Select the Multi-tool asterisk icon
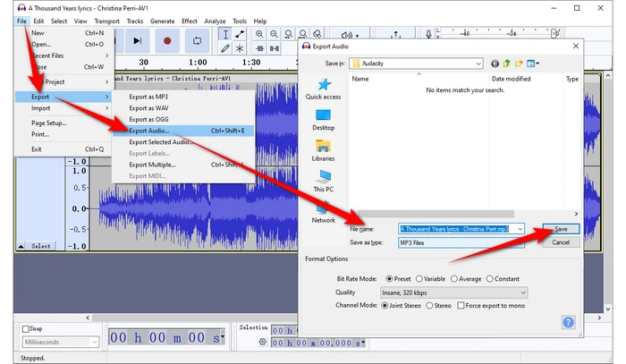626x364 pixels. pos(240,48)
